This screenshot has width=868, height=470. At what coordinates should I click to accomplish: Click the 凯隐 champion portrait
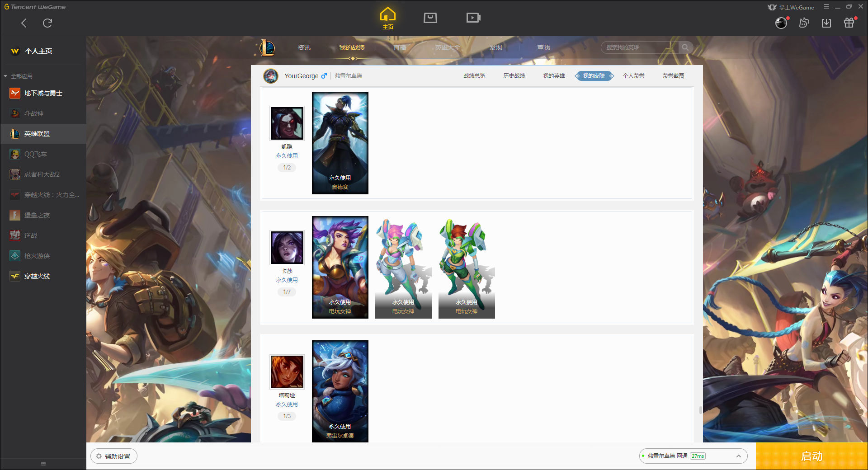[287, 123]
